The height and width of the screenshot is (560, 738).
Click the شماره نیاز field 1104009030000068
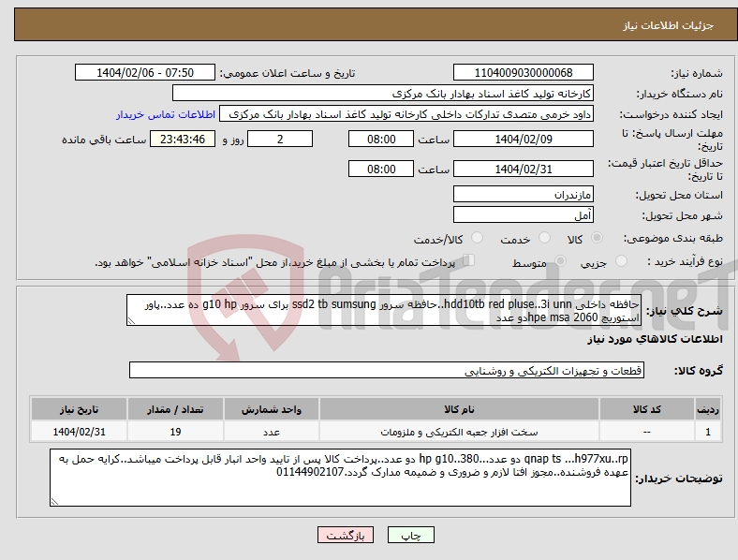tap(523, 73)
